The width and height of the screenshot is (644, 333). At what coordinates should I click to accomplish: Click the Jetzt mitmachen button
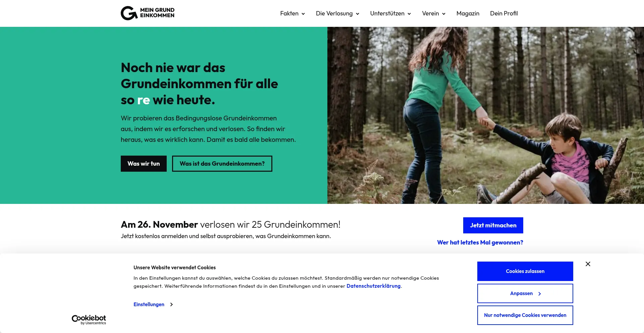click(x=493, y=225)
